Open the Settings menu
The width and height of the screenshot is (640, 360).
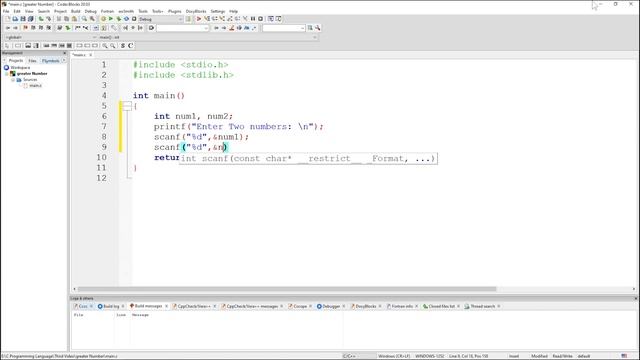[x=218, y=11]
